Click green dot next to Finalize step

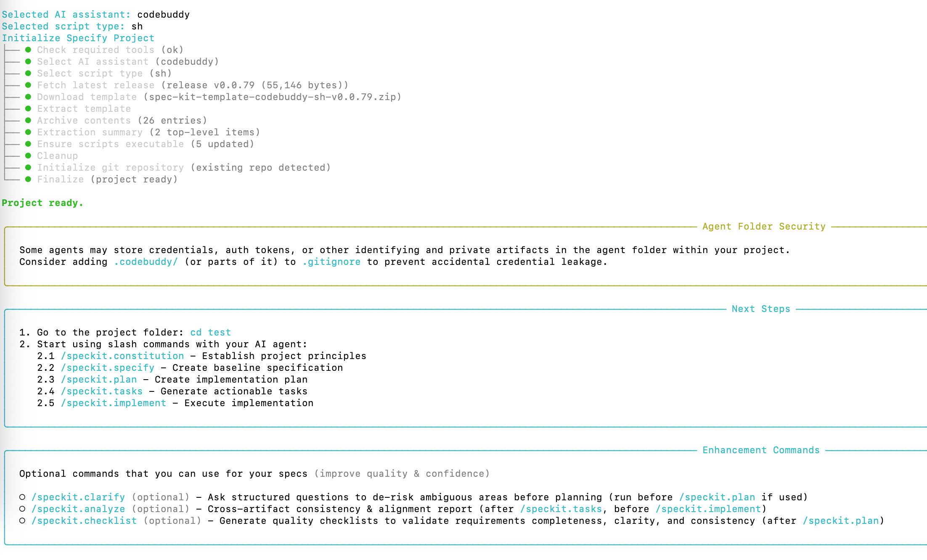tap(28, 179)
